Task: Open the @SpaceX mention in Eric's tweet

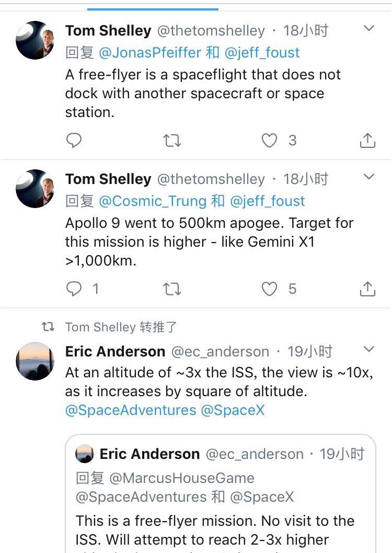Action: point(233,410)
